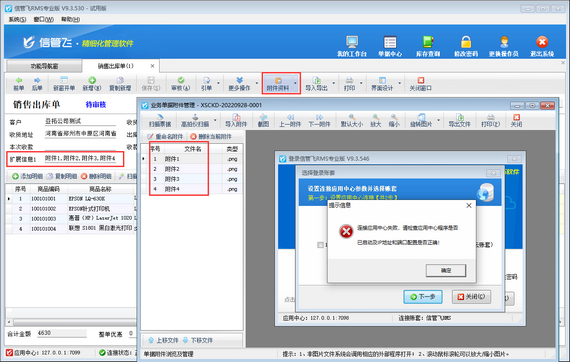Toggle the checkbox in the login dialog

pos(320,245)
